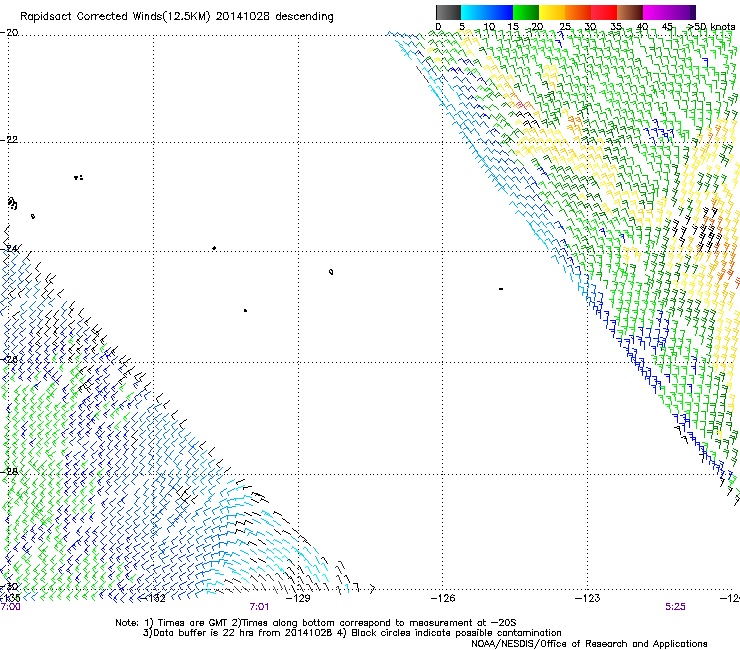The width and height of the screenshot is (740, 650).
Task: Click the note 'Black circles indicate possible contamination'
Action: pyautogui.click(x=456, y=633)
